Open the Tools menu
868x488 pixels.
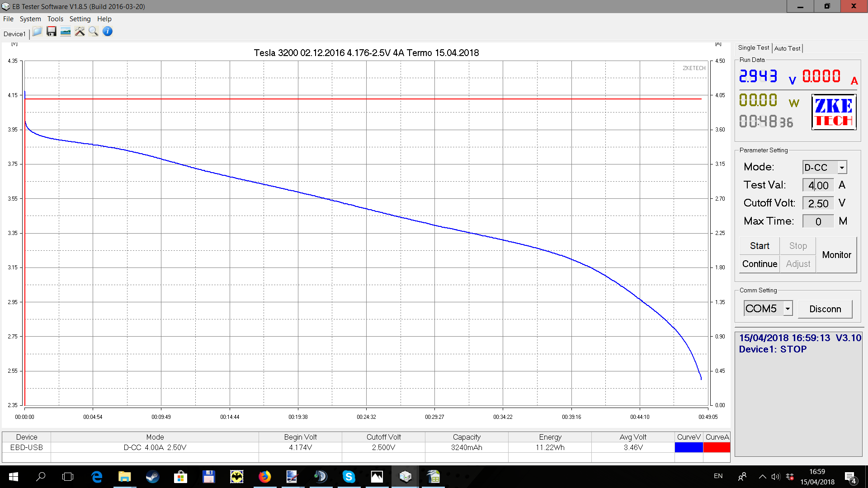[x=55, y=19]
